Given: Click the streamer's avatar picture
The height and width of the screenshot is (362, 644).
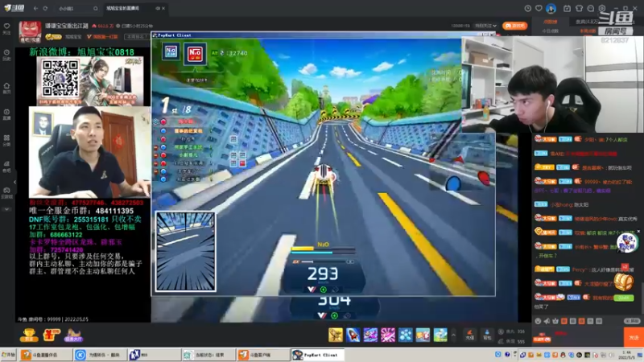Looking at the screenshot, I should tap(30, 31).
